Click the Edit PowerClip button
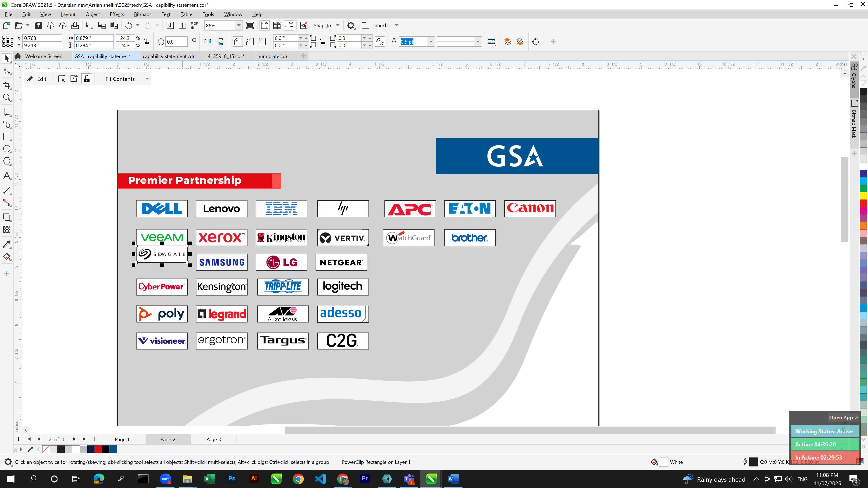Screen dimensions: 868x488 click(37, 79)
